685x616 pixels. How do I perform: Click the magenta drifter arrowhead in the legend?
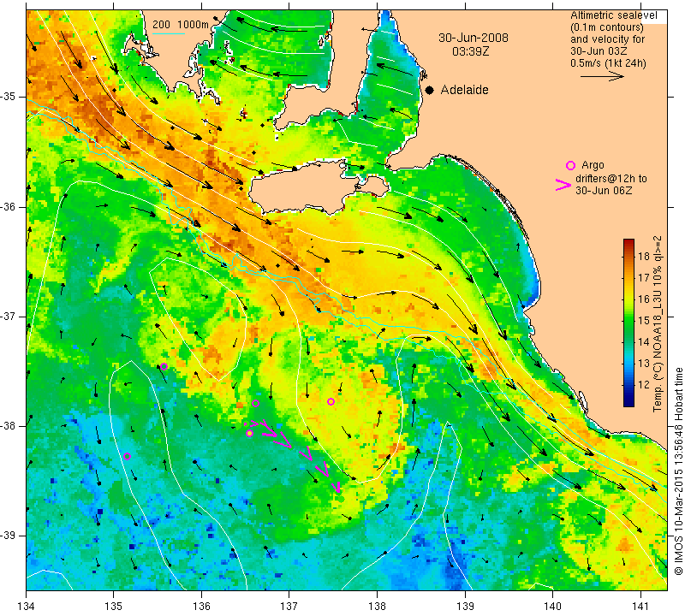tap(563, 185)
